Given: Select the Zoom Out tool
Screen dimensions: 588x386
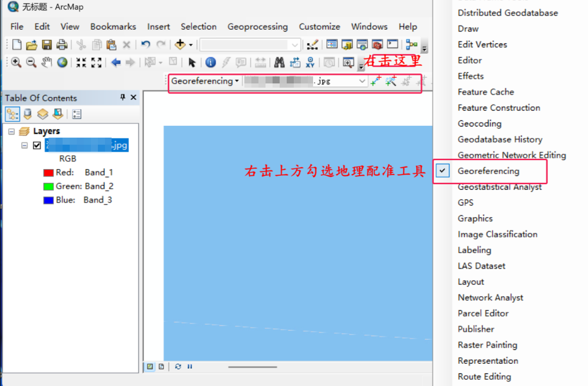Looking at the screenshot, I should click(31, 62).
